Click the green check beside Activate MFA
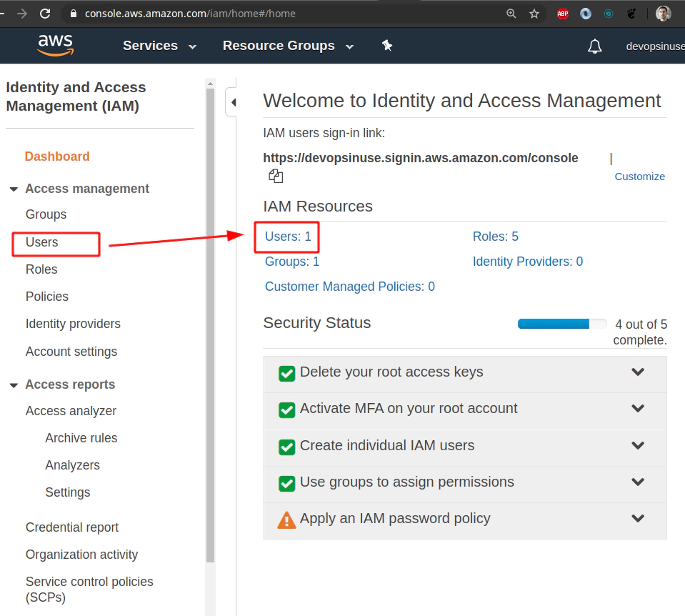The height and width of the screenshot is (616, 685). 286,409
